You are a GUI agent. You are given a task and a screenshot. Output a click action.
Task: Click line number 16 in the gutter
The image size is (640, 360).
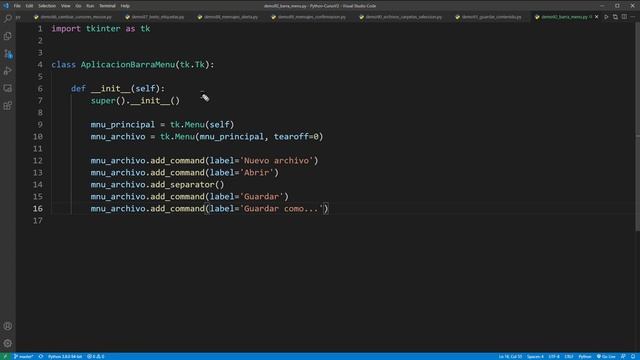[38, 209]
